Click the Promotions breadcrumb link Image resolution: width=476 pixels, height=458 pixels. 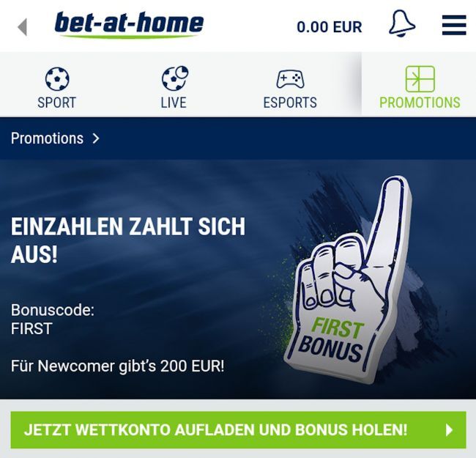click(x=47, y=138)
